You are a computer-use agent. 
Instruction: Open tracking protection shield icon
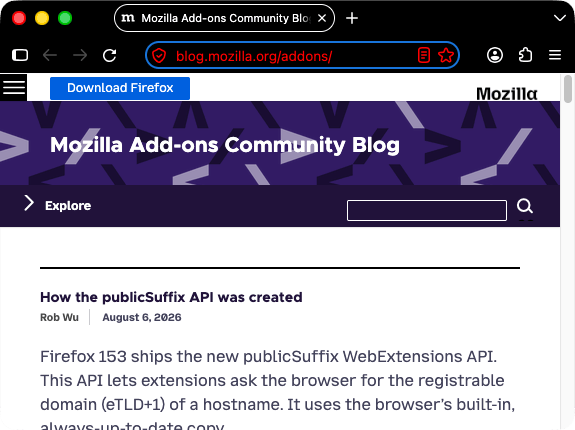pos(159,56)
